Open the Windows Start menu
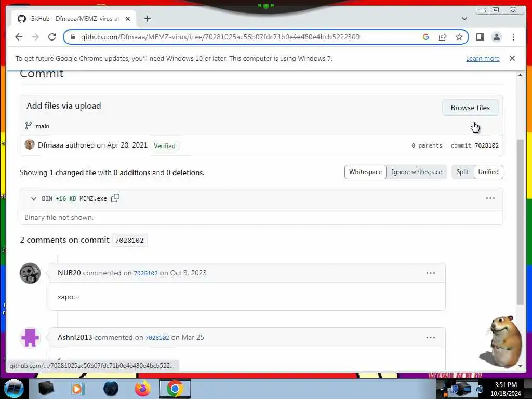 click(14, 389)
